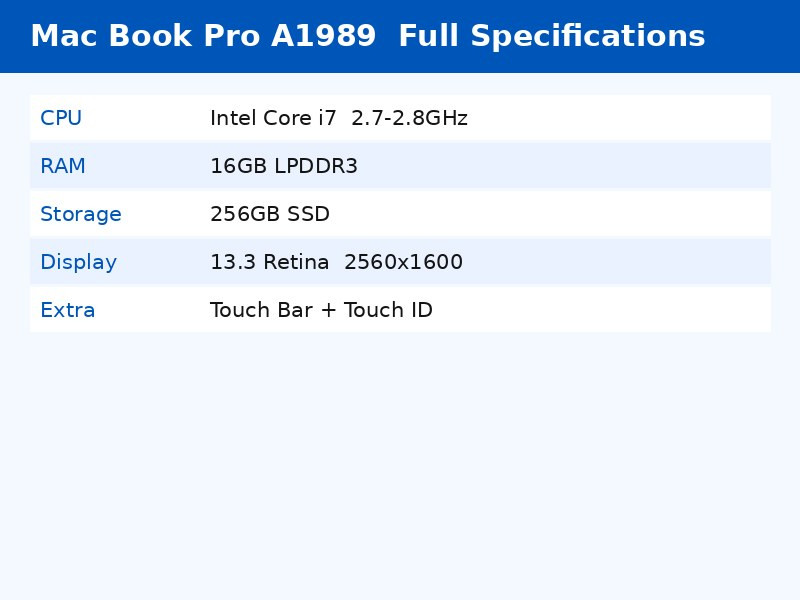800x600 pixels.
Task: Click the Mac Book Pro A1989 title
Action: point(203,36)
